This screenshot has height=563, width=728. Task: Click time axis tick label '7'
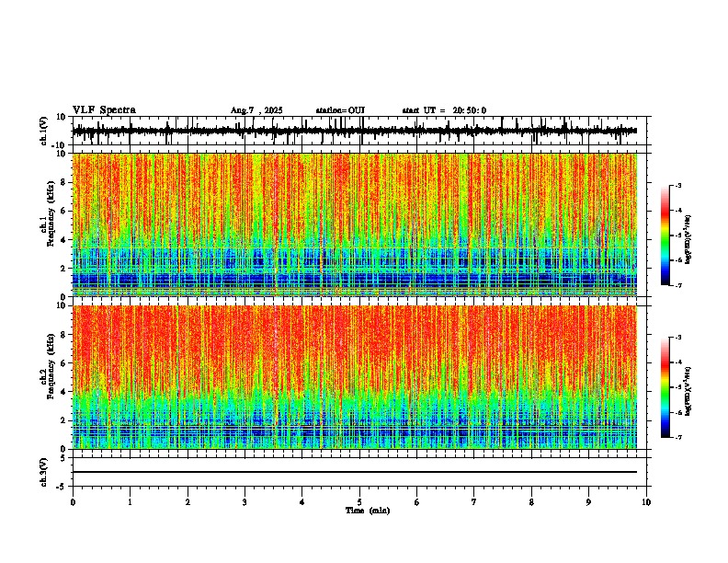[x=474, y=502]
